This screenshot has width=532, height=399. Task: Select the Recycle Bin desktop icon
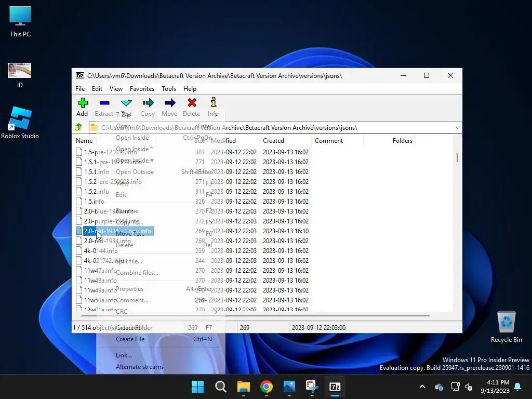tap(506, 321)
